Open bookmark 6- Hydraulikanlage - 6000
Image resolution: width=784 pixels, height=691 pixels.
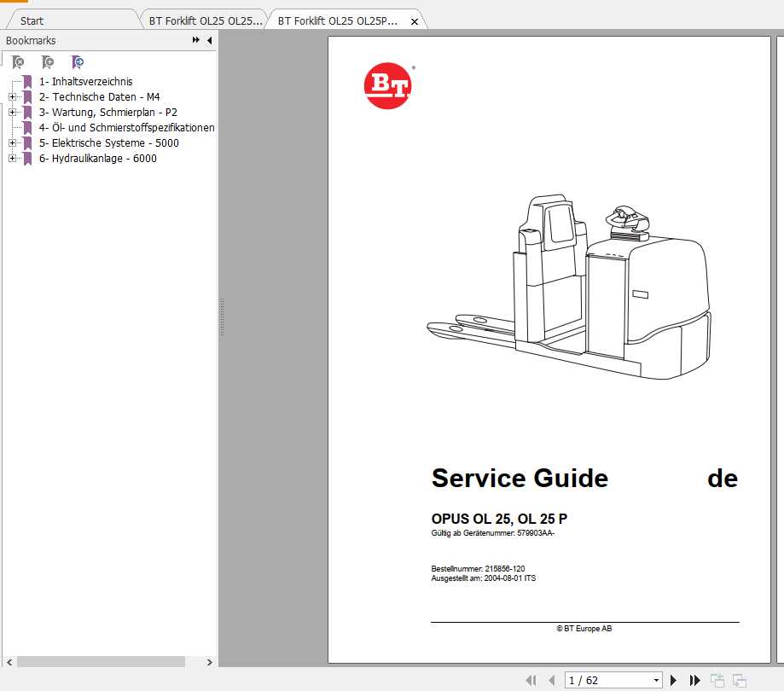click(97, 159)
